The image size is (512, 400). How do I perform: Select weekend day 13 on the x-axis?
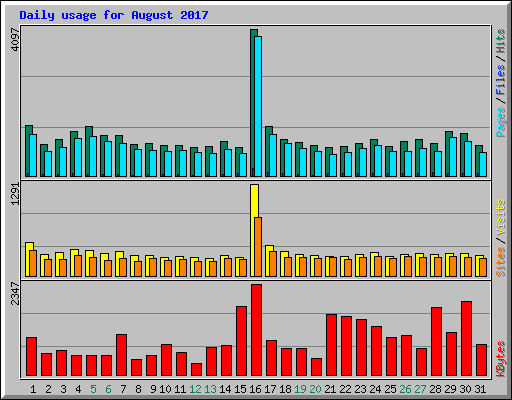(x=210, y=389)
